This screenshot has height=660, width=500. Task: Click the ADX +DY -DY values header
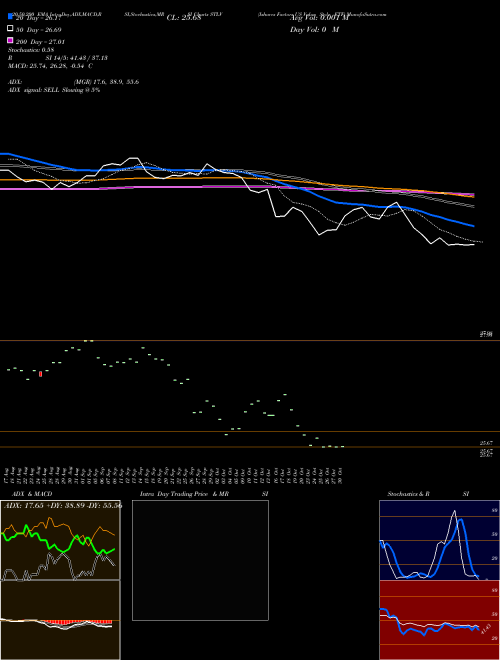pos(63,505)
